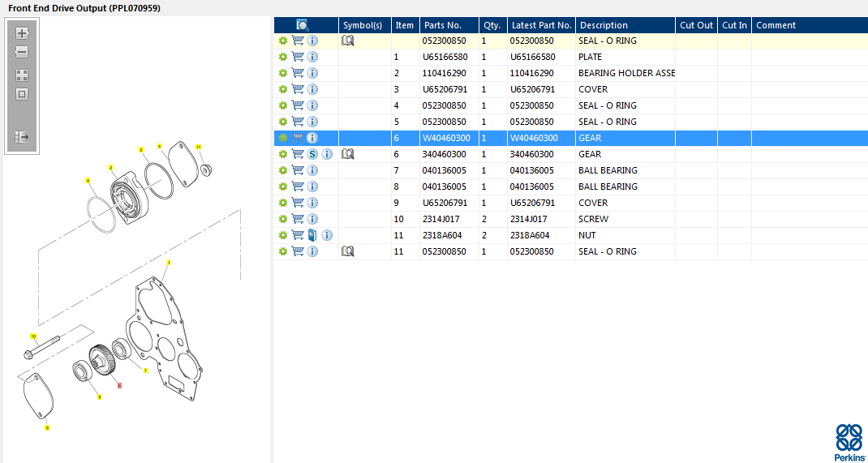The height and width of the screenshot is (463, 868).
Task: Add item 5 SEAL - O RING to cart
Action: pyautogui.click(x=298, y=122)
